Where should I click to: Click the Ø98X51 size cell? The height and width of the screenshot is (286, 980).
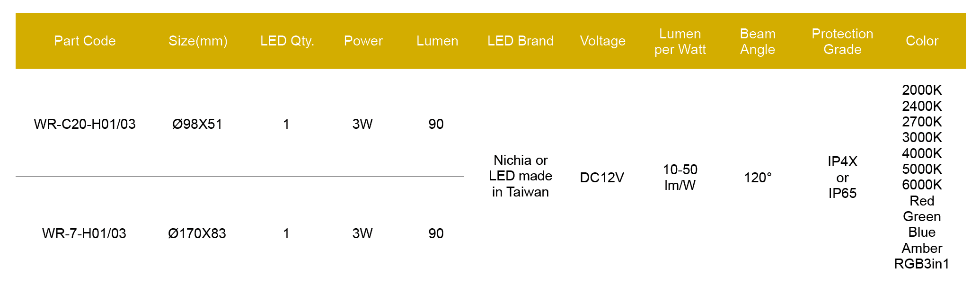(x=197, y=124)
